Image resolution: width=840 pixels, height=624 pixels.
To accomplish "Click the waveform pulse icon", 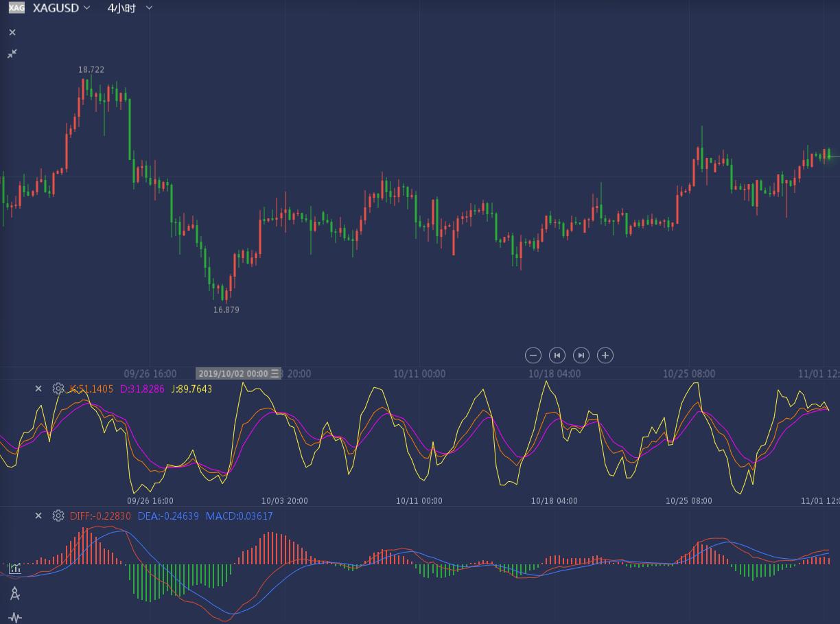I will pyautogui.click(x=15, y=617).
